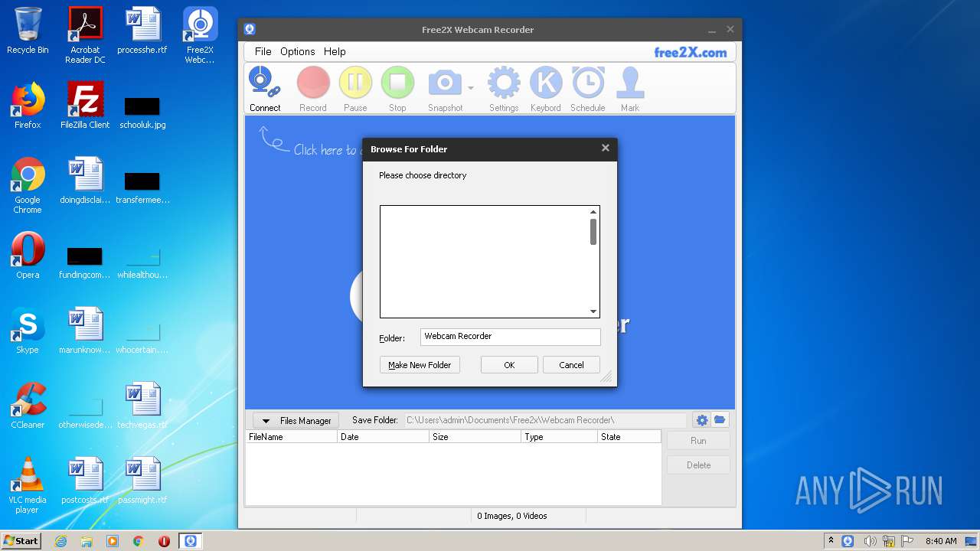
Task: Sort by FileName column header
Action: coord(291,437)
